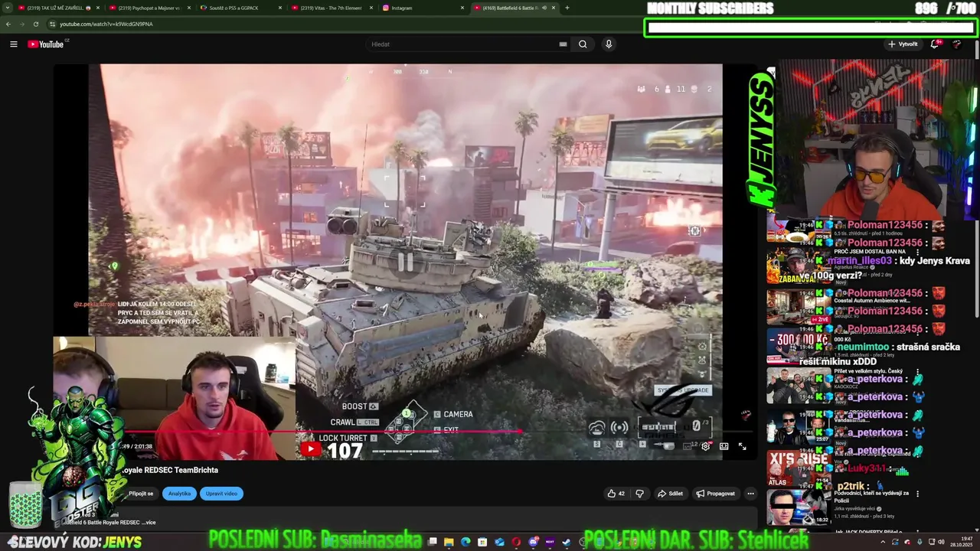Open the 'ZABANOVAL' recommended video thumbnail

tap(799, 266)
